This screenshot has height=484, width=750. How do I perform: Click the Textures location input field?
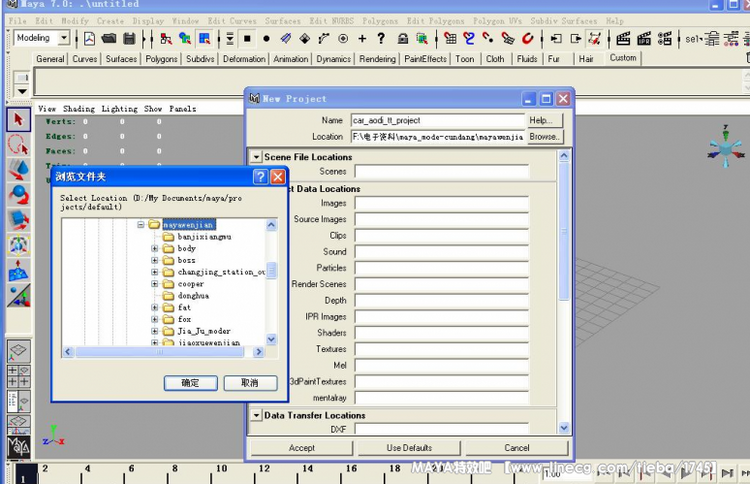[x=441, y=349]
